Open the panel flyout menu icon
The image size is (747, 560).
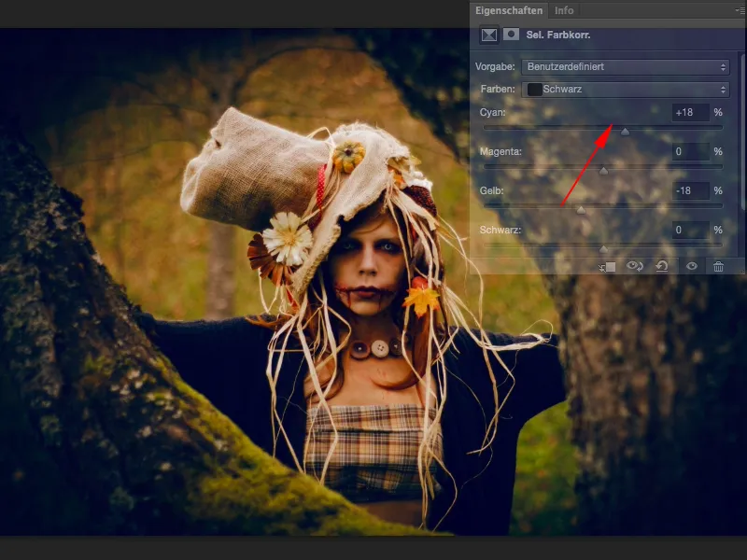740,9
